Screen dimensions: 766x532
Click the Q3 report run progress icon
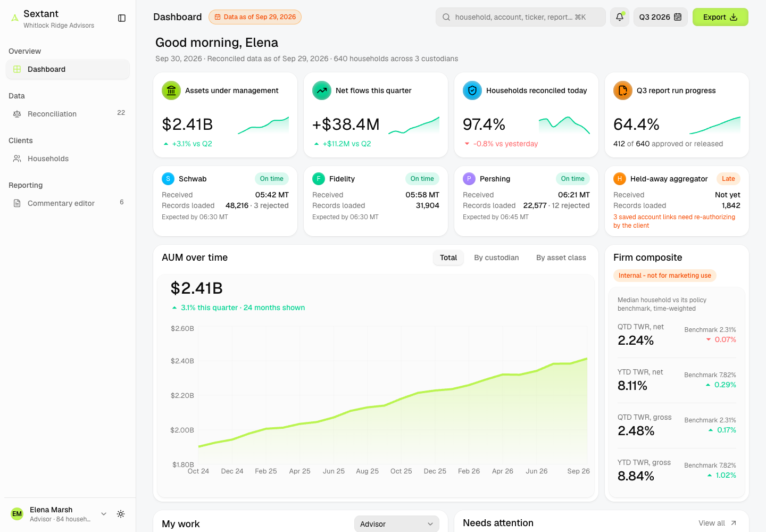coord(623,90)
